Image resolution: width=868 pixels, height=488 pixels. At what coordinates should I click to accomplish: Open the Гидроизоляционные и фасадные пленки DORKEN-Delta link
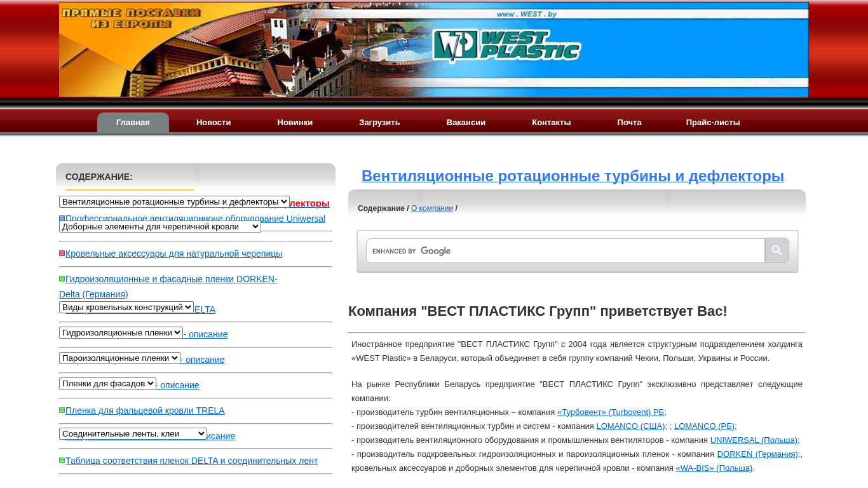(x=168, y=287)
